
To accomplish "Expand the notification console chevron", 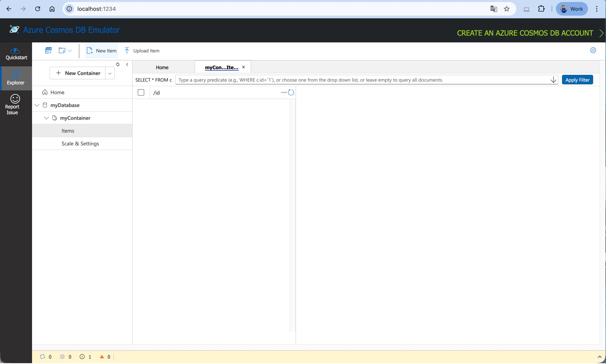I will coord(599,357).
